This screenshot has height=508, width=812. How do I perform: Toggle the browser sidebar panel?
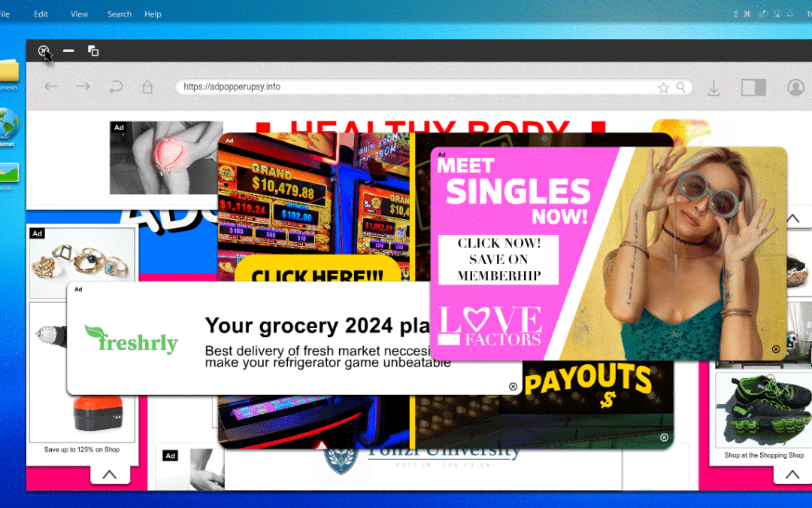753,87
